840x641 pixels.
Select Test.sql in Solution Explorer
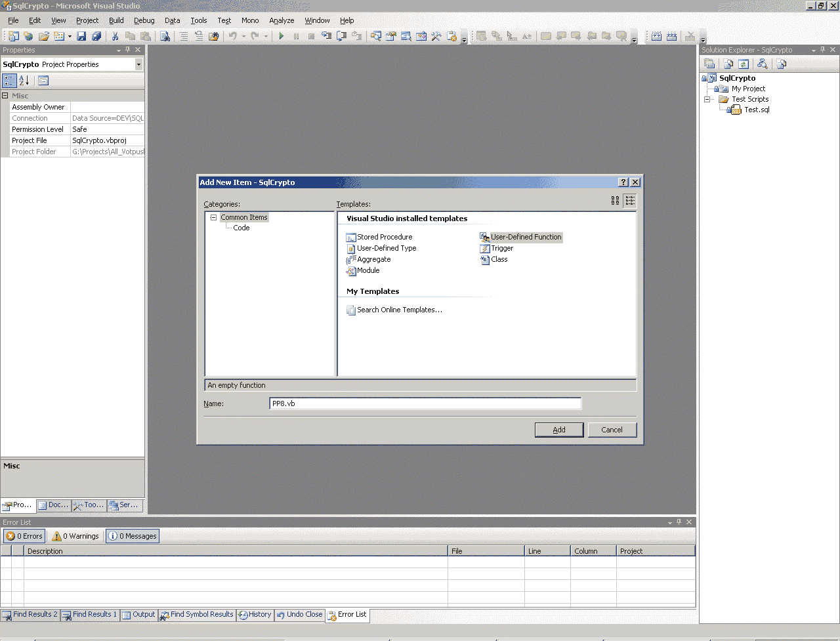[757, 110]
